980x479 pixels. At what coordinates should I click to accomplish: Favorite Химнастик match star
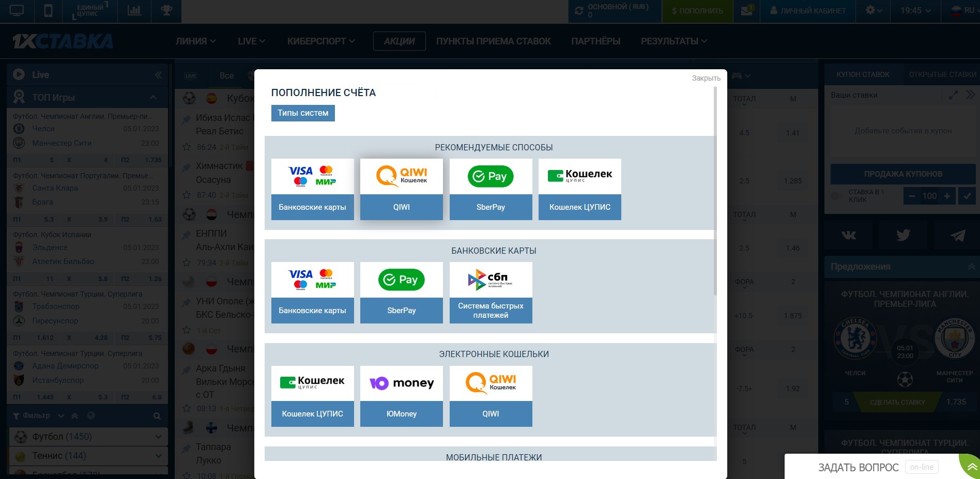coord(186,195)
